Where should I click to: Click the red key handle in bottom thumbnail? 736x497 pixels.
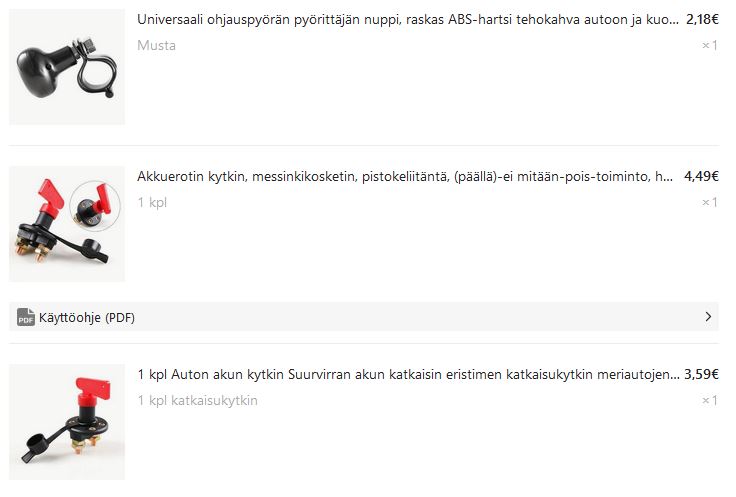tap(94, 387)
